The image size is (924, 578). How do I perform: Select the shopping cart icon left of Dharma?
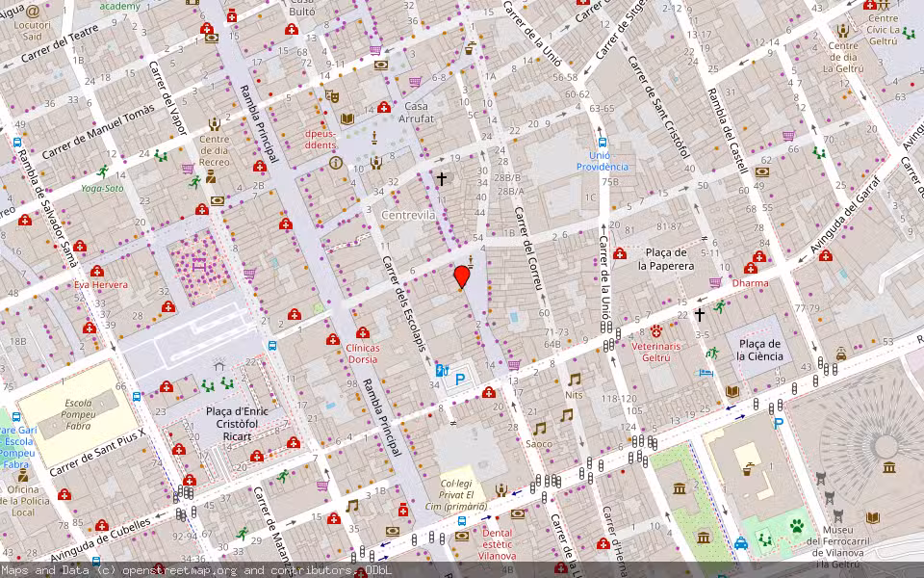[x=715, y=282]
